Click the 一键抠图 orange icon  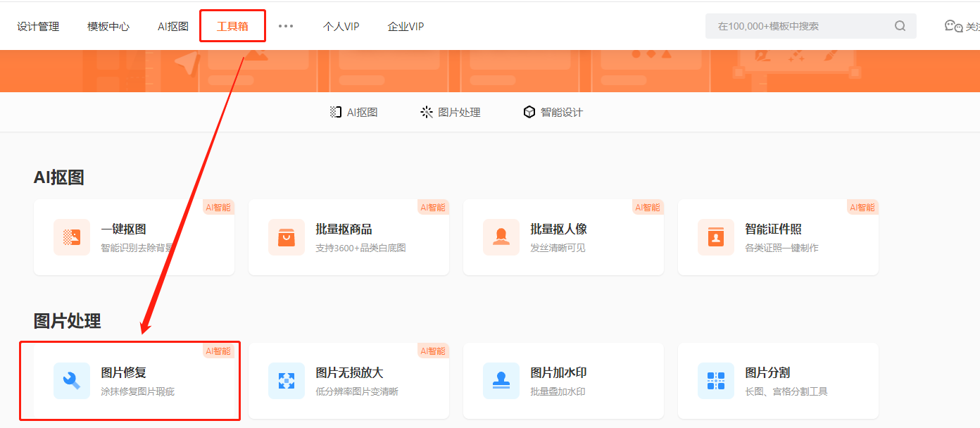[72, 237]
